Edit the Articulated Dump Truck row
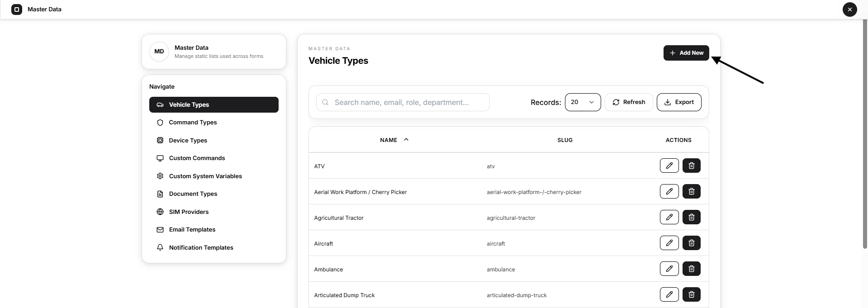 (x=669, y=294)
